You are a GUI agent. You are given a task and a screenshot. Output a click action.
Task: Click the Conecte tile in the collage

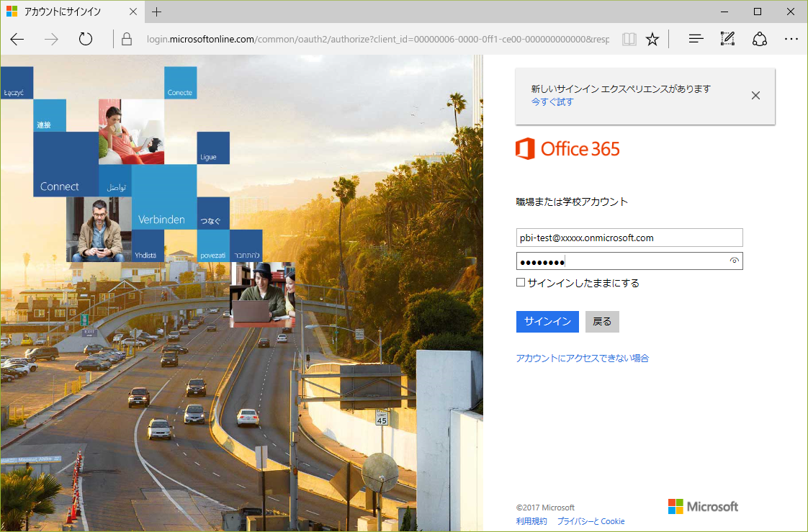pyautogui.click(x=180, y=82)
